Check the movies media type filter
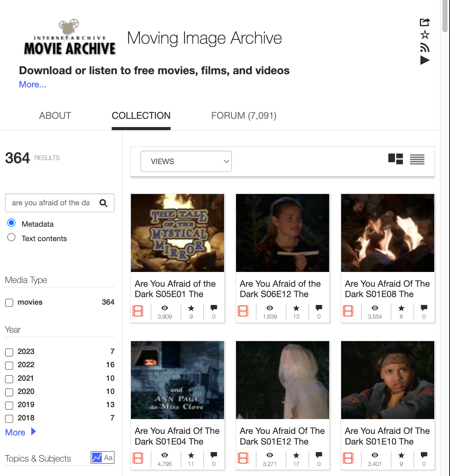450x476 pixels. click(x=9, y=302)
